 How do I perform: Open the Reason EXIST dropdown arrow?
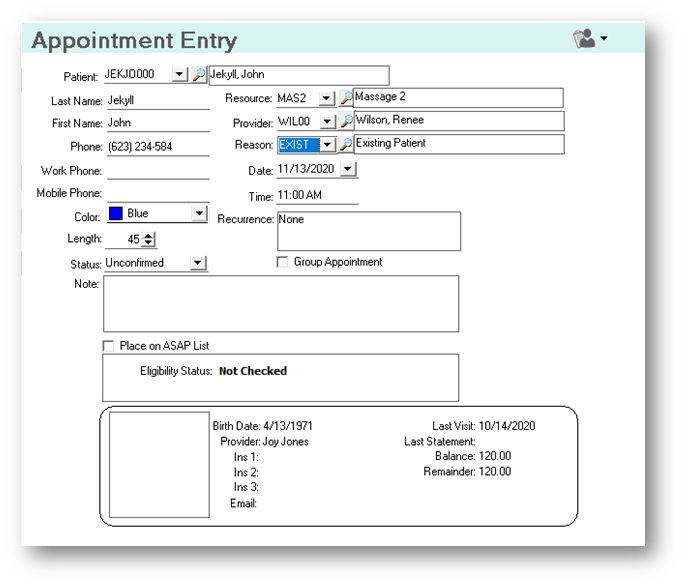coord(326,144)
